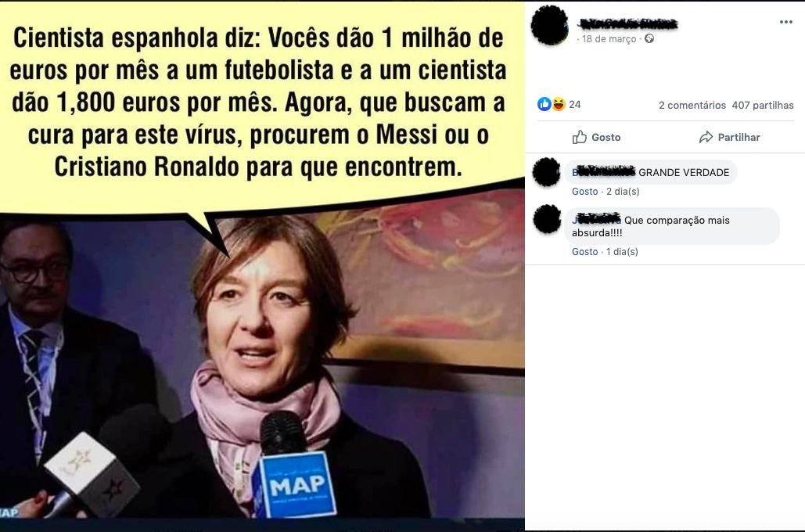Click the Partilhar button label
Viewport: 805px width, 532px height.
[x=739, y=137]
